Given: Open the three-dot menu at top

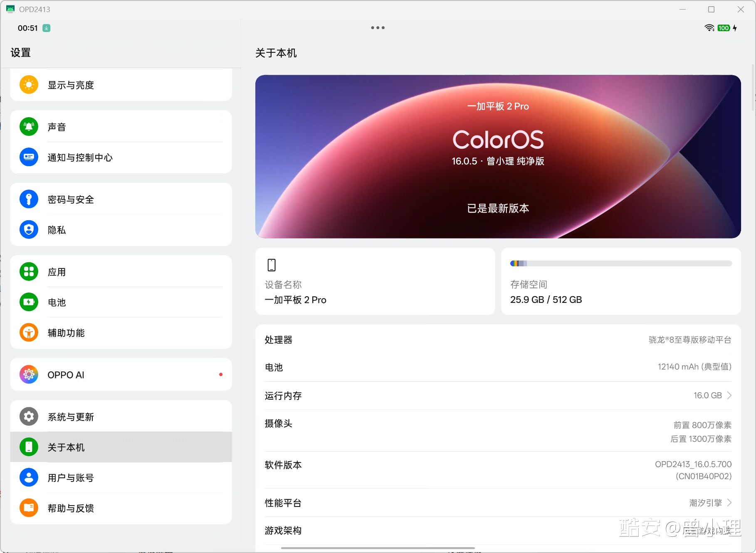Looking at the screenshot, I should pos(378,28).
